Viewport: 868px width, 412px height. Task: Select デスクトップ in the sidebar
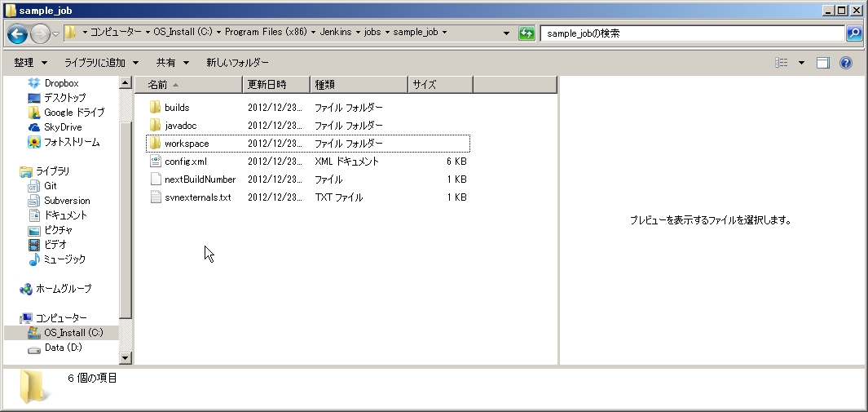64,97
